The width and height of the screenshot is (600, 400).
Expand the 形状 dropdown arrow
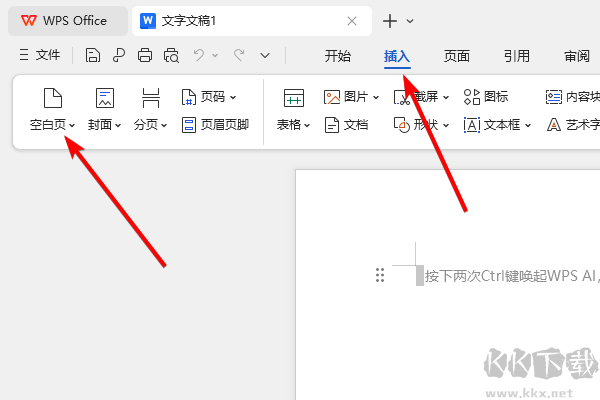pos(446,125)
